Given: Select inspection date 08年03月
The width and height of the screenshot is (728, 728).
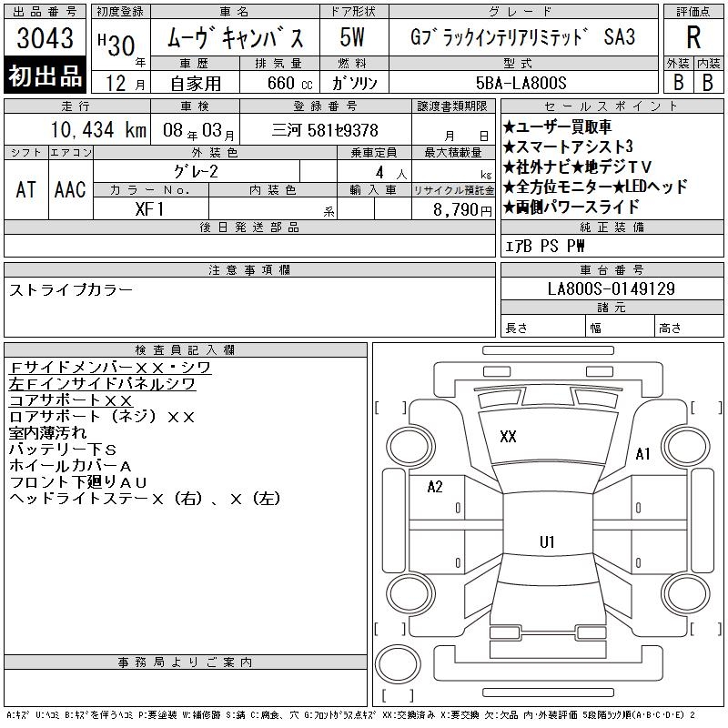Looking at the screenshot, I should (x=198, y=131).
